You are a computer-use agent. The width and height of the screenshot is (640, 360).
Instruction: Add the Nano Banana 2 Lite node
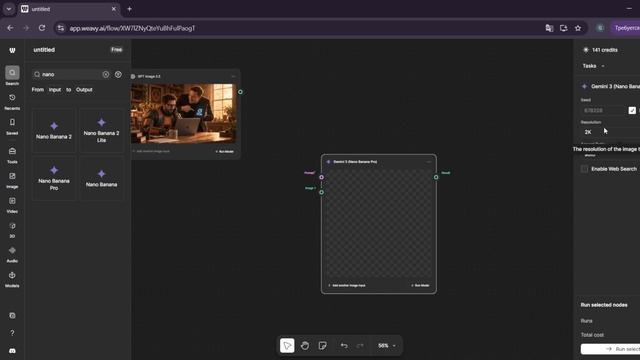pyautogui.click(x=101, y=131)
